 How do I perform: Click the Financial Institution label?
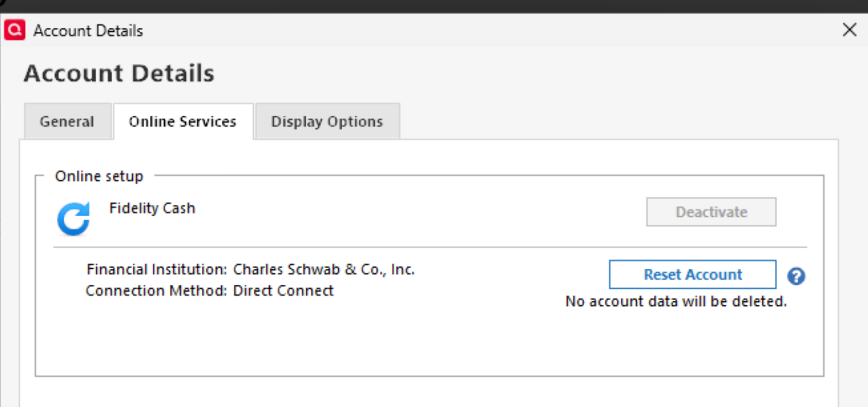tap(157, 270)
